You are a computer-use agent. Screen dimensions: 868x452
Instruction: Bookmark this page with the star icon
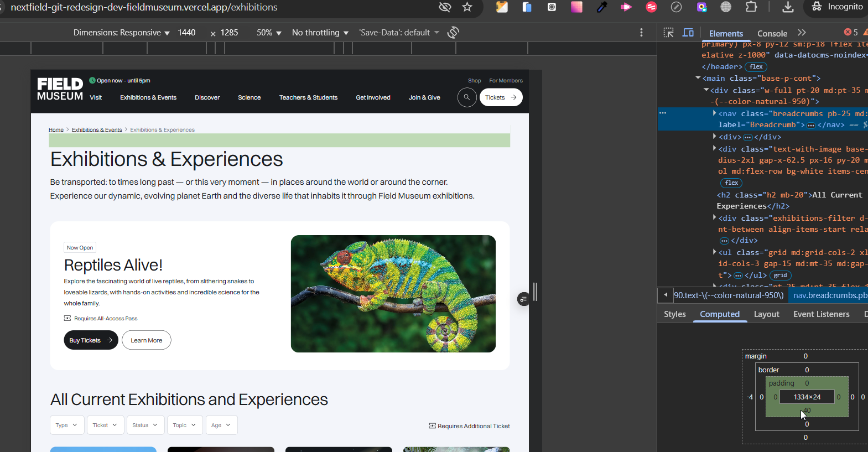[x=467, y=7]
